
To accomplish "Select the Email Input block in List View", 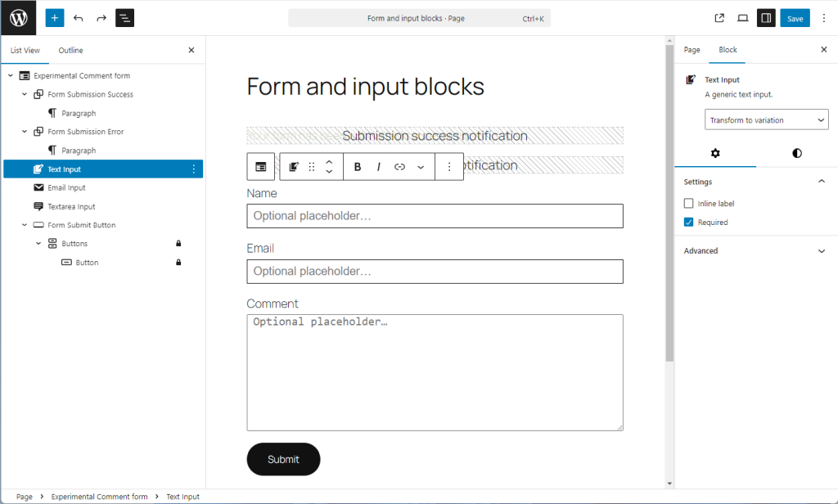I will click(64, 187).
